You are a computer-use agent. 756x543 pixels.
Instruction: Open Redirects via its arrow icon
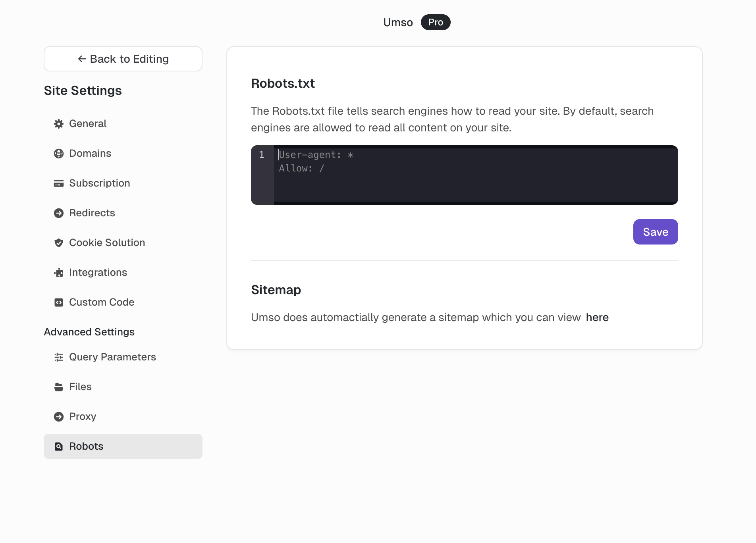pos(59,213)
